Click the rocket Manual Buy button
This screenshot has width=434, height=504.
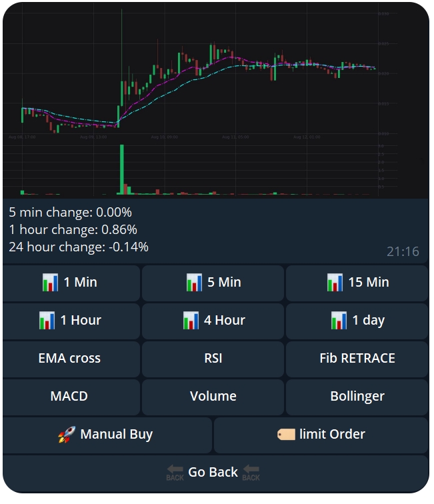pyautogui.click(x=107, y=435)
